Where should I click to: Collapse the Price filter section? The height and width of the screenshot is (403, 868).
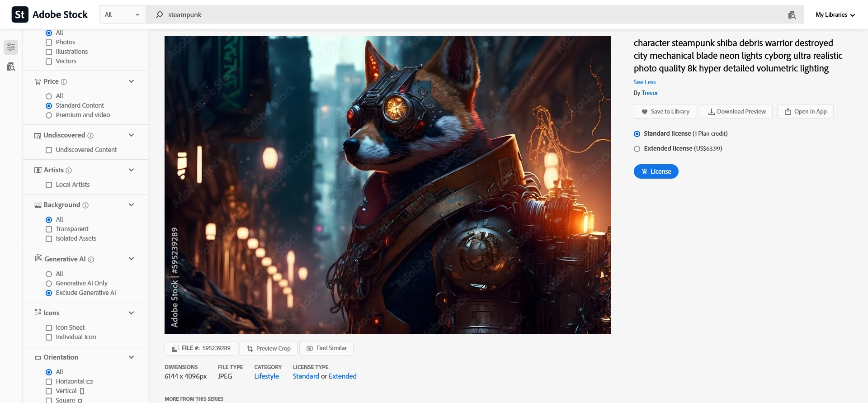131,81
